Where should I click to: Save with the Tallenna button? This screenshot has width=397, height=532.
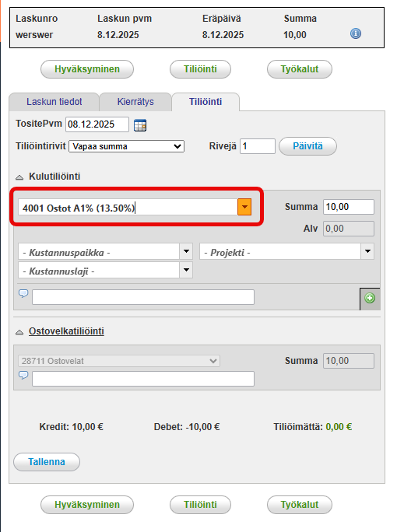(x=47, y=462)
